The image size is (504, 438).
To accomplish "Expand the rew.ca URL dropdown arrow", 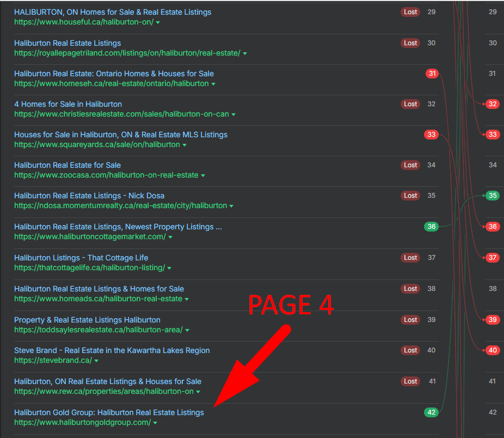I will click(x=198, y=392).
